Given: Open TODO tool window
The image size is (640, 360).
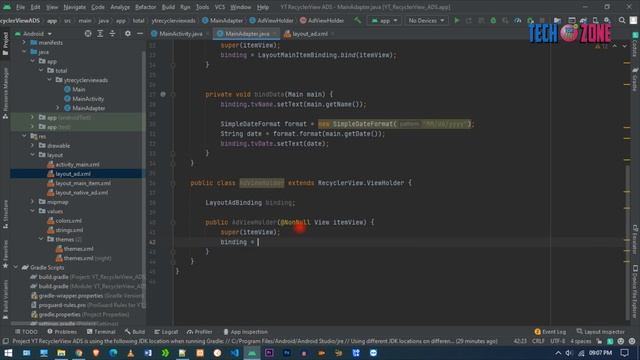Looking at the screenshot, I should coord(26,332).
